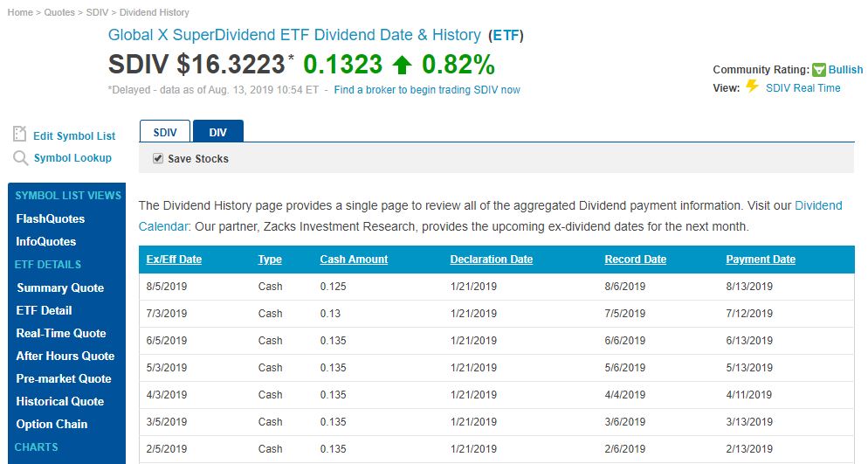Screen dimensions: 868x464
Task: Open Historical Quote in sidebar
Action: pos(59,401)
